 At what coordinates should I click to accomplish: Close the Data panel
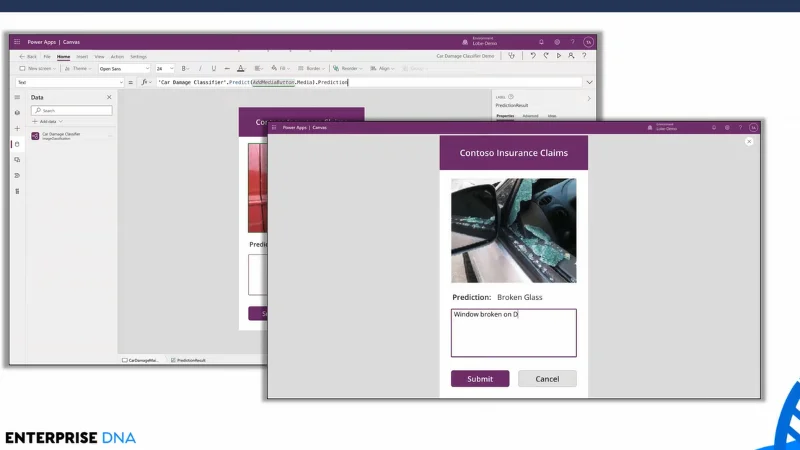(x=109, y=97)
